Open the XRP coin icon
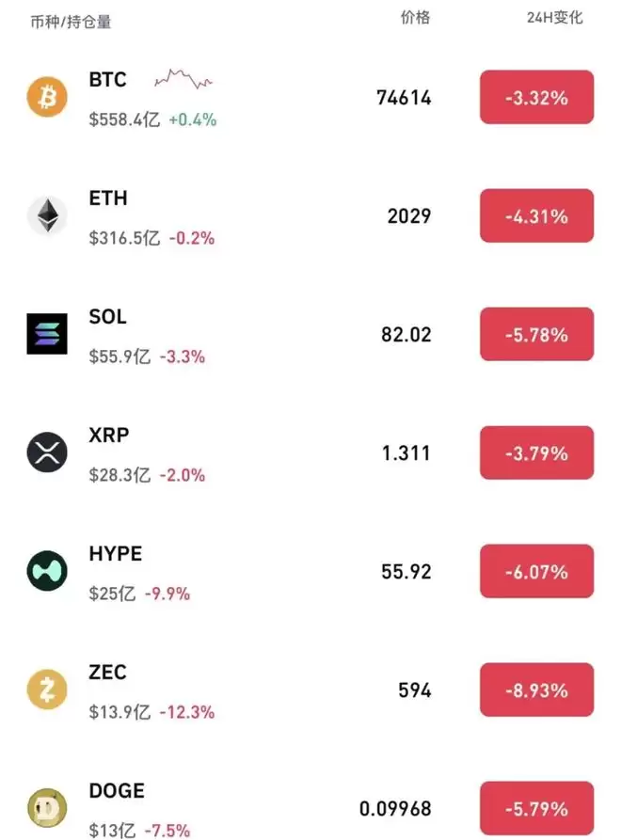 click(47, 452)
